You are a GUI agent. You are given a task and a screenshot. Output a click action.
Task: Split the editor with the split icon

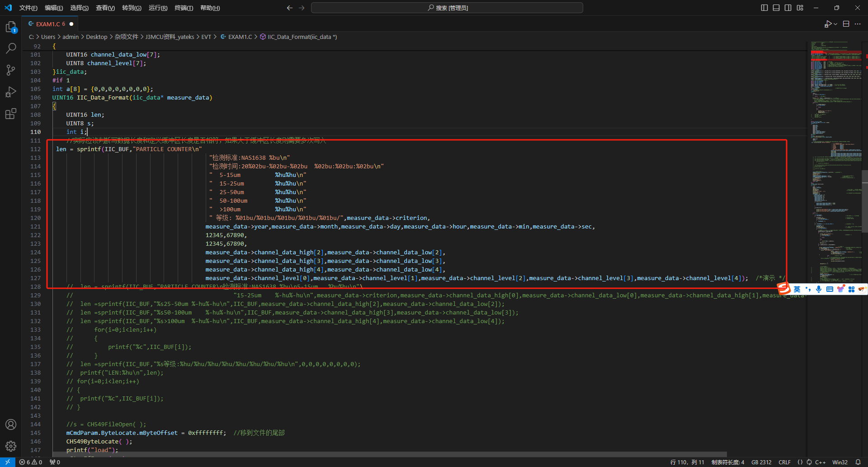click(846, 24)
